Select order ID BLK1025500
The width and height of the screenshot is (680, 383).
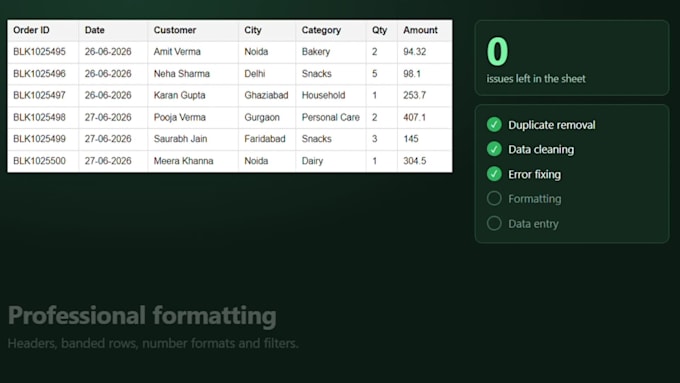pyautogui.click(x=39, y=161)
